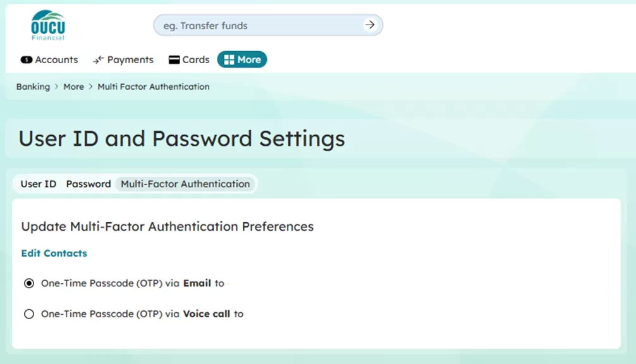
Task: Click the search arrow submit icon
Action: 370,25
